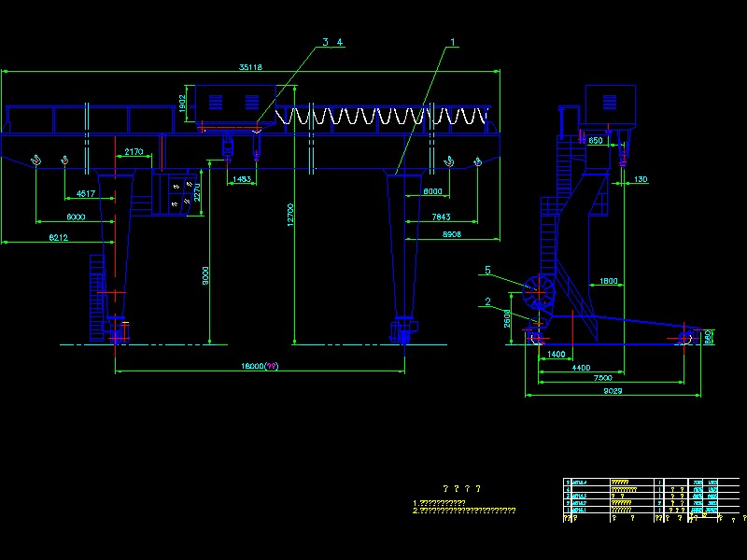The width and height of the screenshot is (747, 560).
Task: Click the 7843 dimension text
Action: [441, 217]
